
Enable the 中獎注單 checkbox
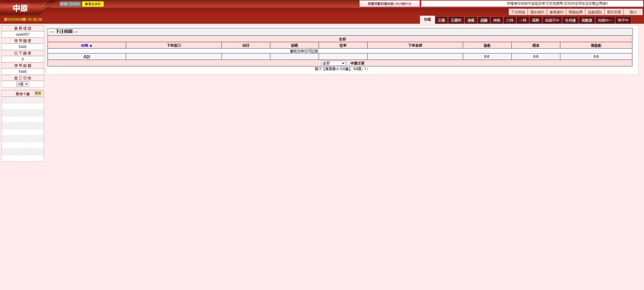pos(349,63)
